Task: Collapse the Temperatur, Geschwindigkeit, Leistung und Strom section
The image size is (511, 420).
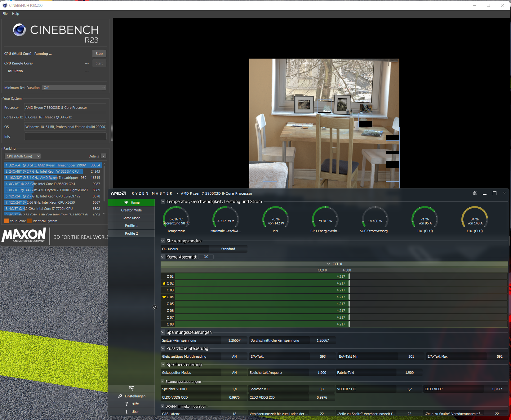Action: tap(163, 201)
